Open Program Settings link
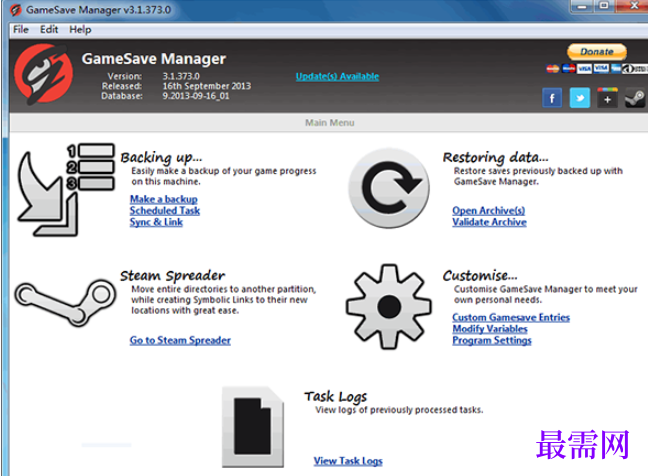 point(492,340)
